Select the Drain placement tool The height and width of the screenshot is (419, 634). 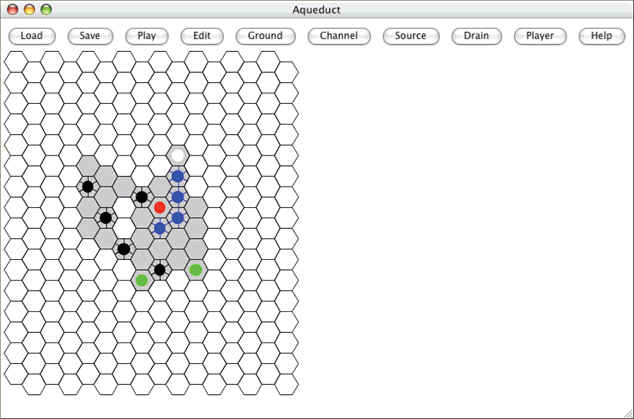tap(476, 36)
